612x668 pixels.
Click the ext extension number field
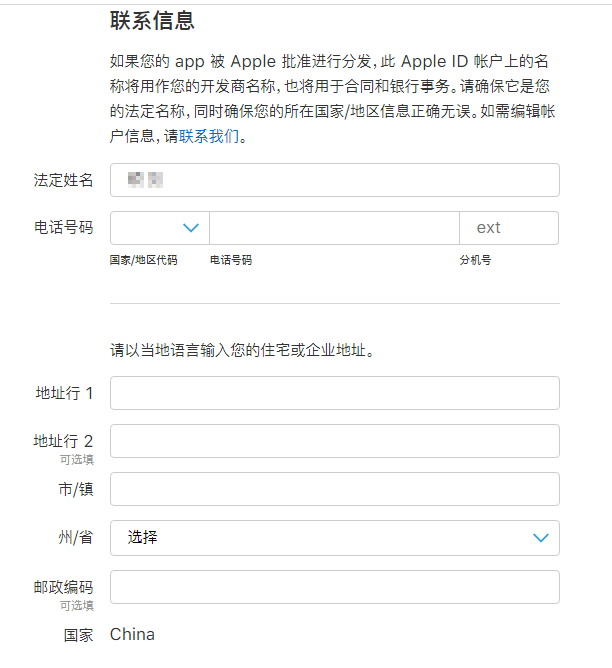click(508, 228)
